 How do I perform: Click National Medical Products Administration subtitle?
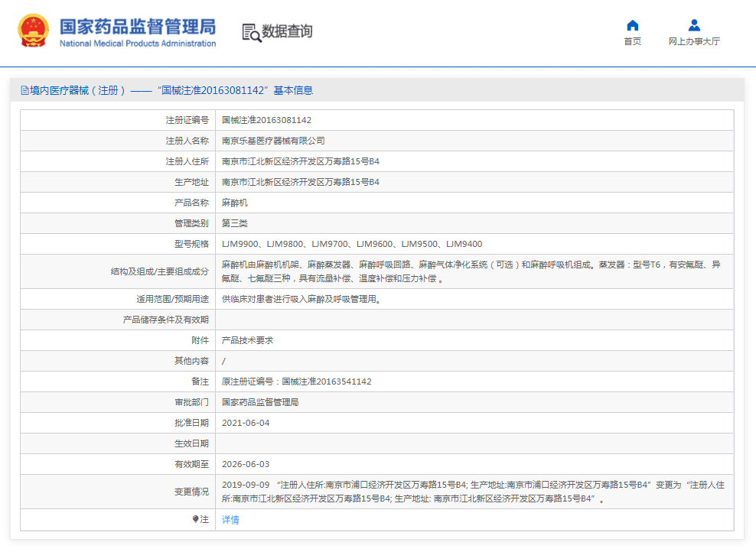pyautogui.click(x=138, y=44)
